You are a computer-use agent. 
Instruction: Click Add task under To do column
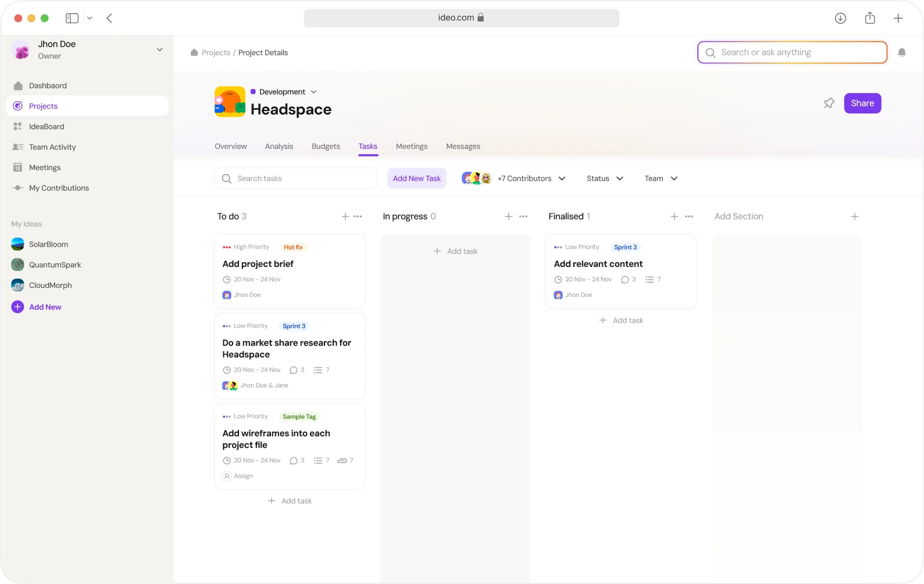(x=290, y=501)
